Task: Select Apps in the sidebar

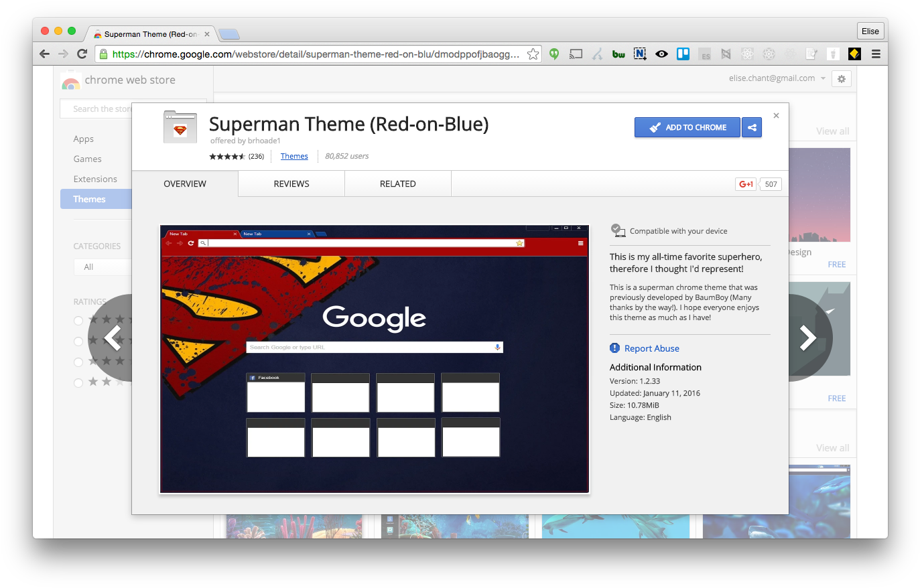Action: tap(84, 139)
